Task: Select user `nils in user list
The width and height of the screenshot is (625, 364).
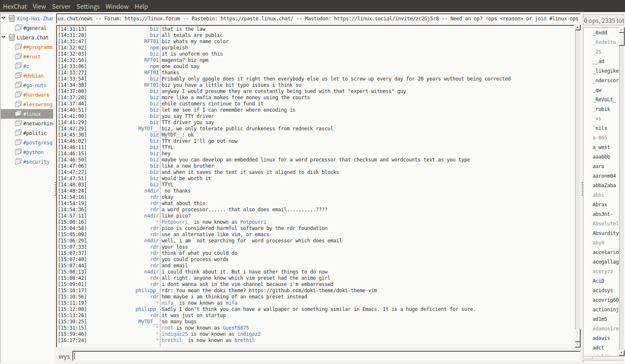Action: pos(600,128)
